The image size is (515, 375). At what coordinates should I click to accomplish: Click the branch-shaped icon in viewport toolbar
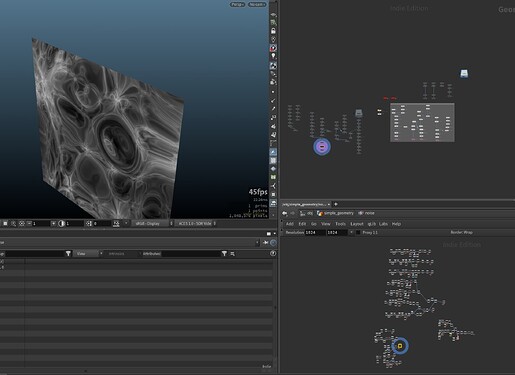pos(273,186)
